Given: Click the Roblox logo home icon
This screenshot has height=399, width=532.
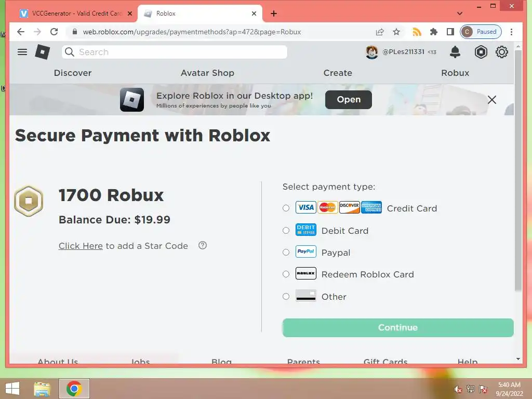Looking at the screenshot, I should 43,52.
